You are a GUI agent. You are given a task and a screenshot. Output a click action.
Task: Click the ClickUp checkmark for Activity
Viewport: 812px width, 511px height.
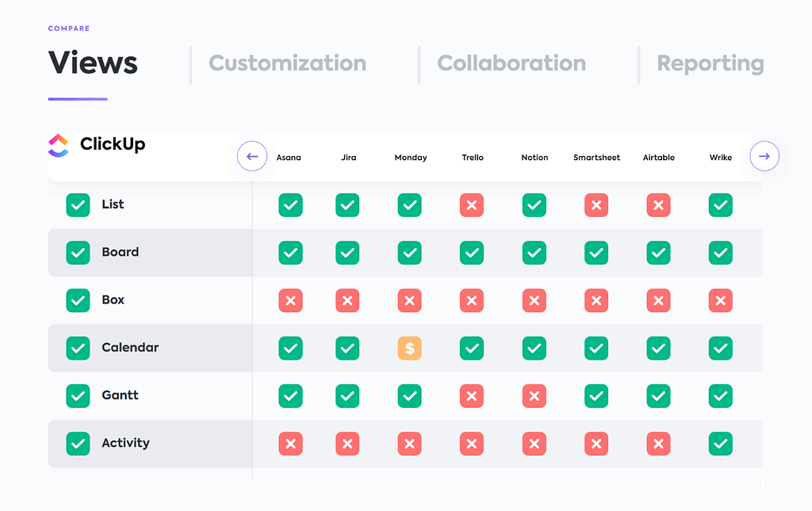pyautogui.click(x=79, y=444)
